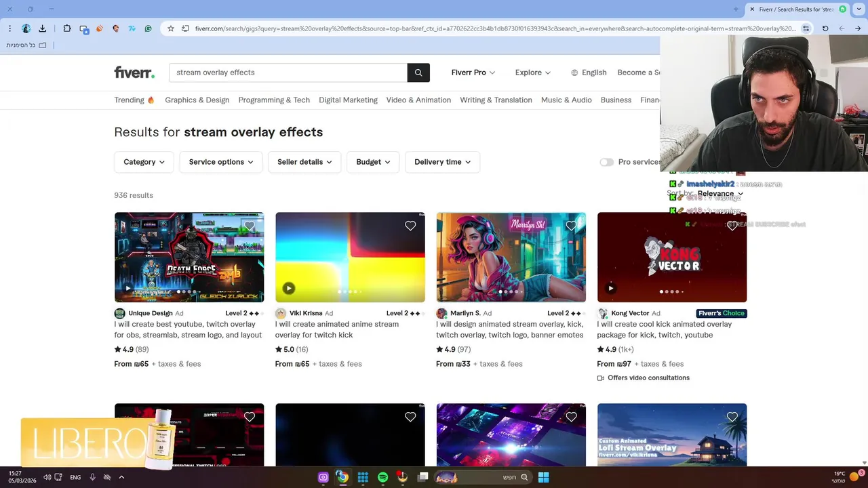
Task: Change language via English link
Action: pos(594,73)
